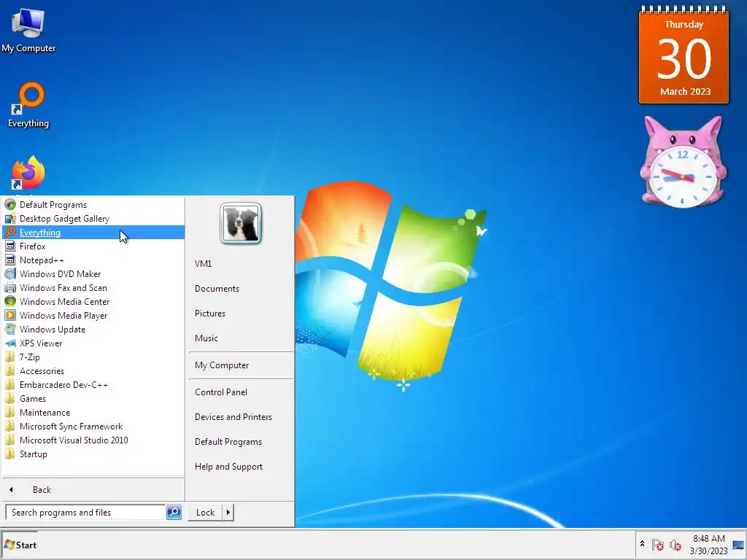The width and height of the screenshot is (747, 560).
Task: Click the user account picture of the dog
Action: coord(241,223)
